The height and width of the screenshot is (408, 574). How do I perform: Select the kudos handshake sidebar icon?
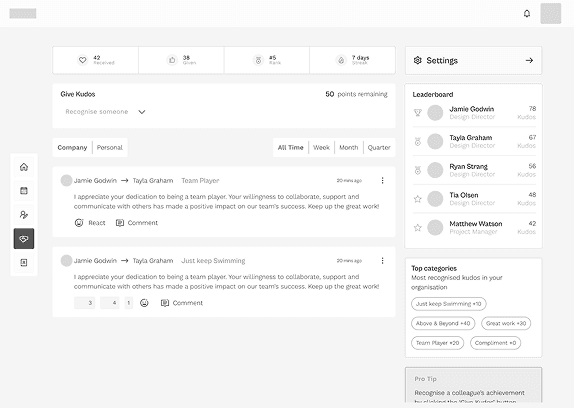tap(24, 239)
